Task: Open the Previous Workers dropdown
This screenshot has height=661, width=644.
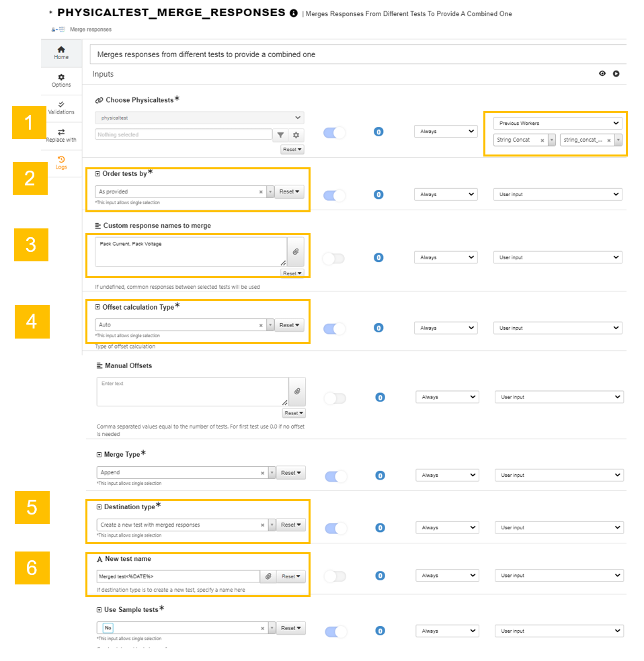Action: [557, 124]
